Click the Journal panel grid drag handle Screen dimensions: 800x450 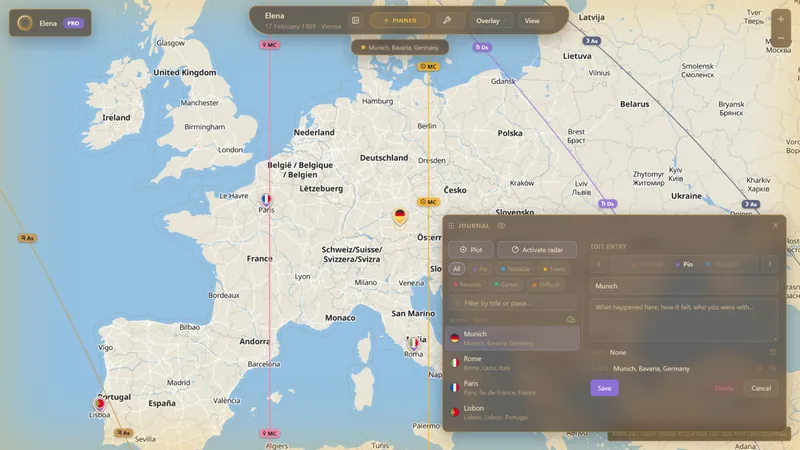[452, 226]
